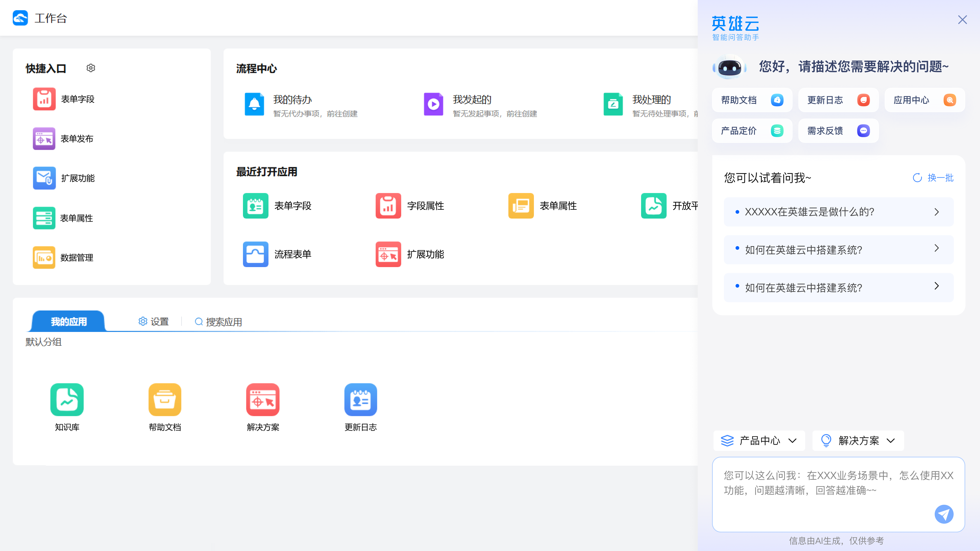The height and width of the screenshot is (551, 980).
Task: Click the 我处理的 green document icon
Action: click(x=613, y=104)
